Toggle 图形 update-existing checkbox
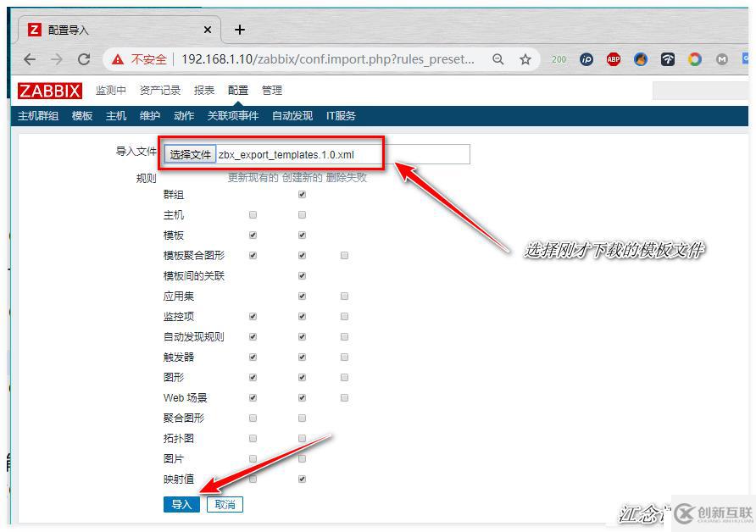 coord(253,377)
